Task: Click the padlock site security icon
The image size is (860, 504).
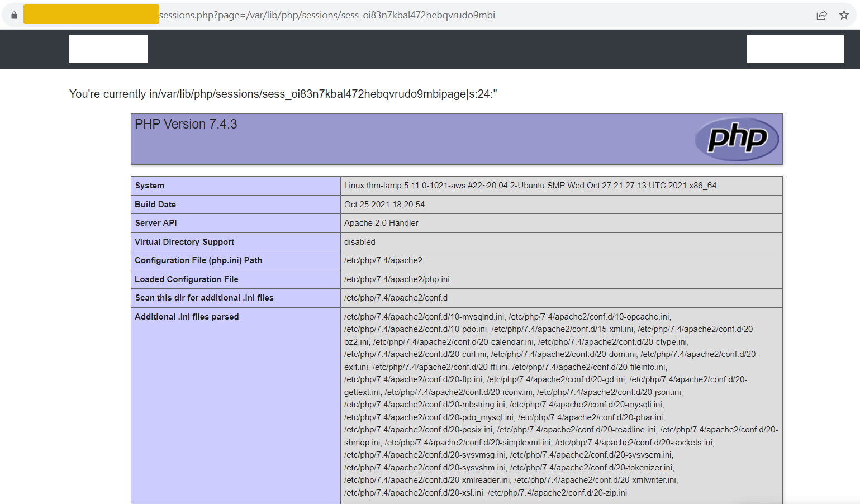Action: (x=14, y=15)
